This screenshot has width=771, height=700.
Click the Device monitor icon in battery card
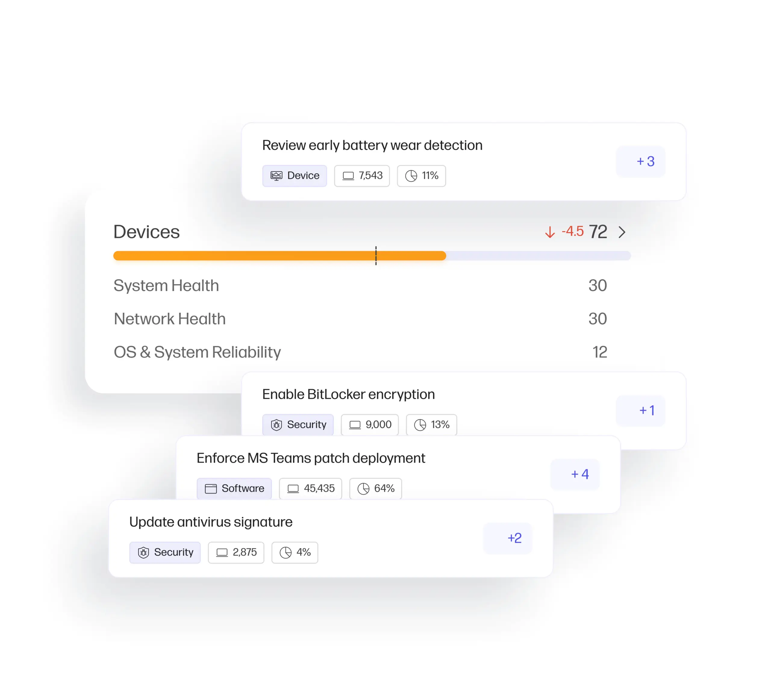click(x=276, y=176)
